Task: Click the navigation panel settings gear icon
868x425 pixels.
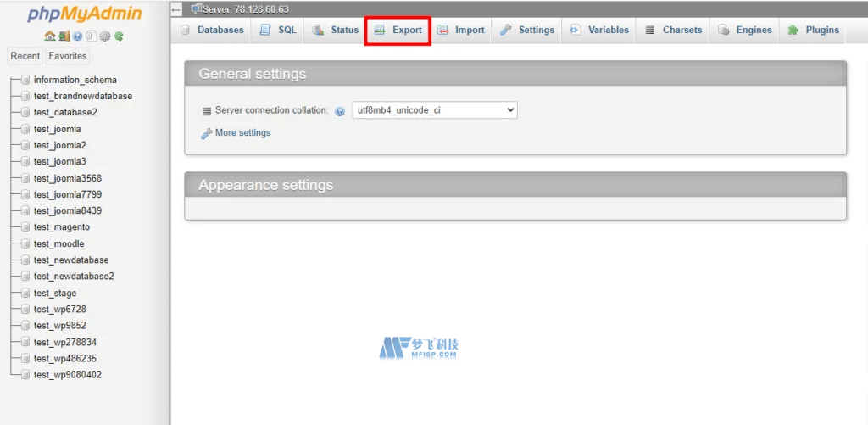Action: pyautogui.click(x=105, y=36)
